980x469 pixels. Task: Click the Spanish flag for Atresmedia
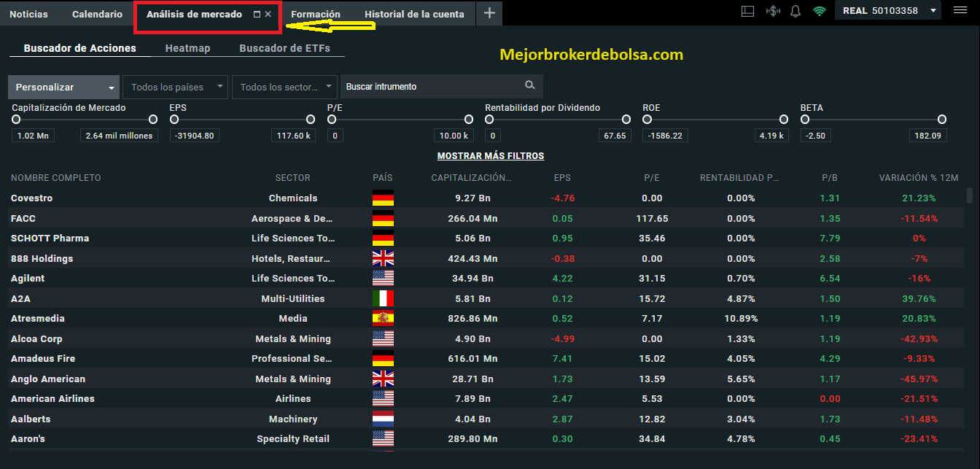(x=383, y=318)
